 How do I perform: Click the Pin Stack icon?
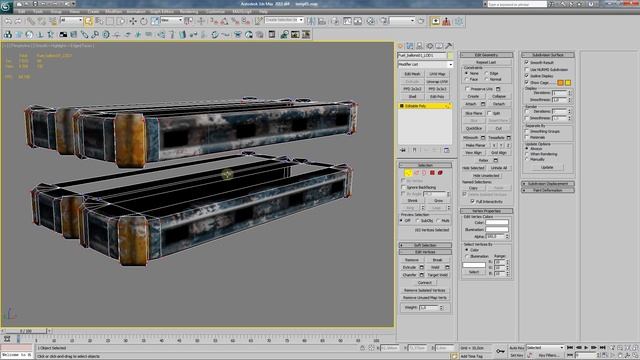point(403,150)
